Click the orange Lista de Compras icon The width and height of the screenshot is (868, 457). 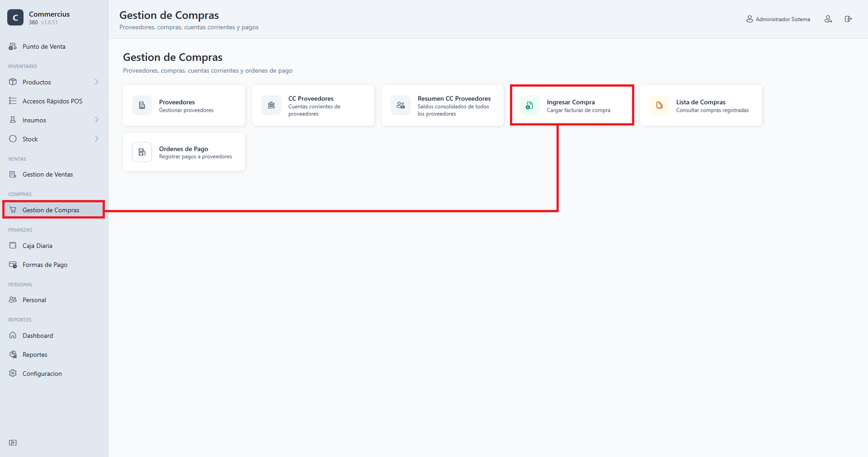(659, 106)
